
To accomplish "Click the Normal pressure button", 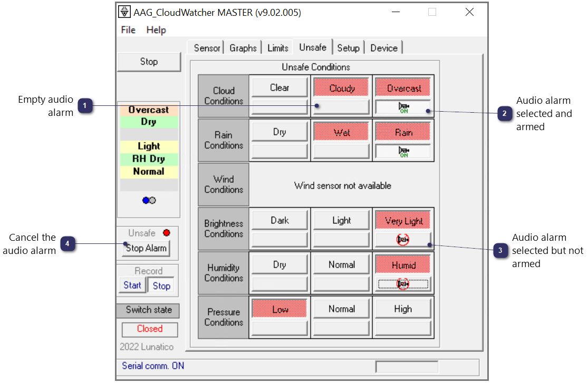I will point(342,308).
